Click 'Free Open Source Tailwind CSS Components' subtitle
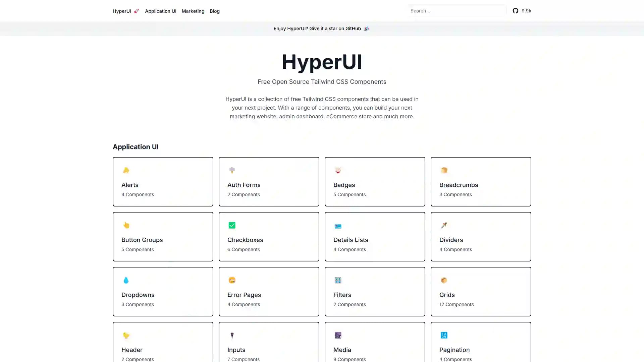This screenshot has height=362, width=644. click(x=322, y=82)
